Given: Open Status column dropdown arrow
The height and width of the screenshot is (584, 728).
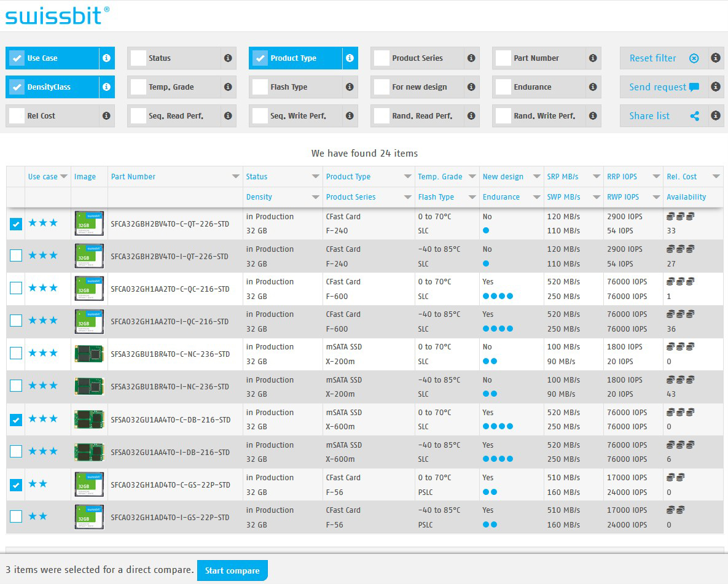Looking at the screenshot, I should (316, 176).
